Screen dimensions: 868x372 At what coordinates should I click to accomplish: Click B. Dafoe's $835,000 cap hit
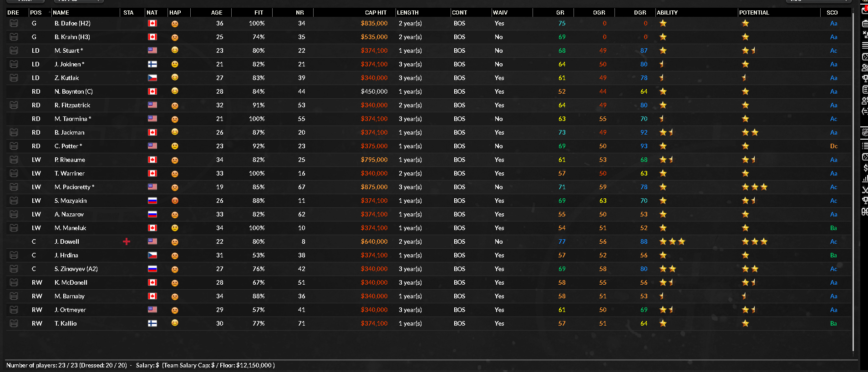(374, 23)
